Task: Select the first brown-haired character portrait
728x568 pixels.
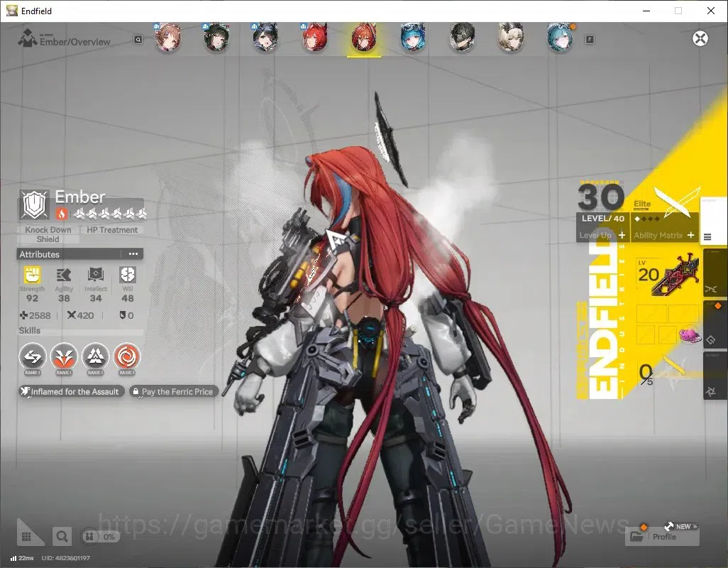Action: pyautogui.click(x=167, y=38)
